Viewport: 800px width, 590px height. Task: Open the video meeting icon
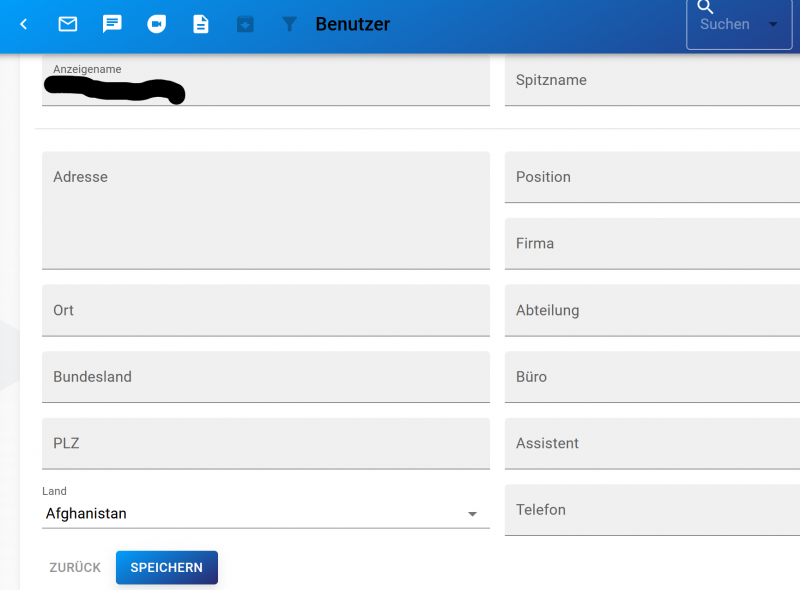156,24
